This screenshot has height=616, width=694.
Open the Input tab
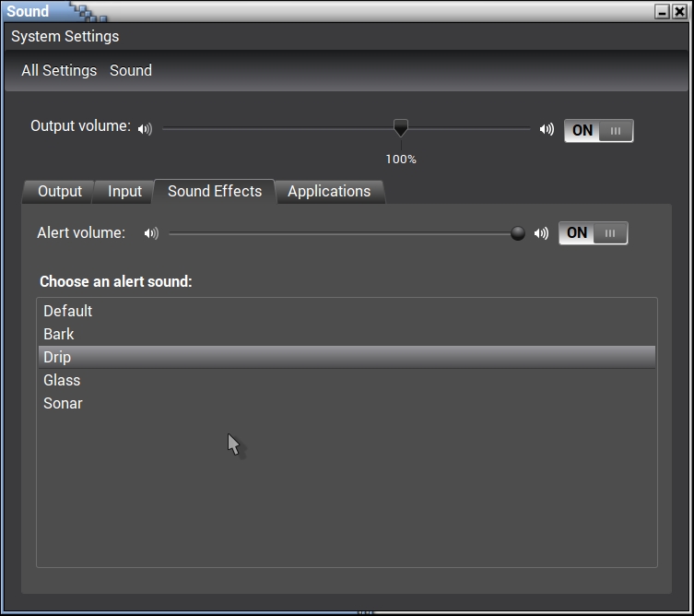[124, 192]
